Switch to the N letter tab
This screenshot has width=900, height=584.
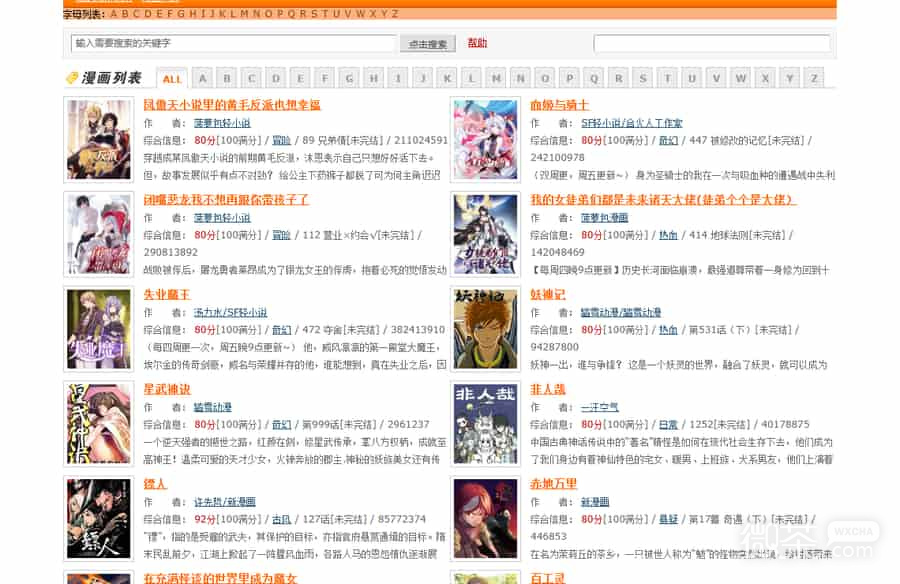click(x=521, y=78)
